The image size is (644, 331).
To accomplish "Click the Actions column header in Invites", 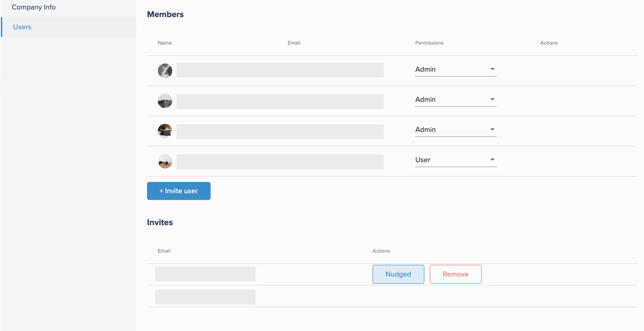I will pyautogui.click(x=381, y=251).
